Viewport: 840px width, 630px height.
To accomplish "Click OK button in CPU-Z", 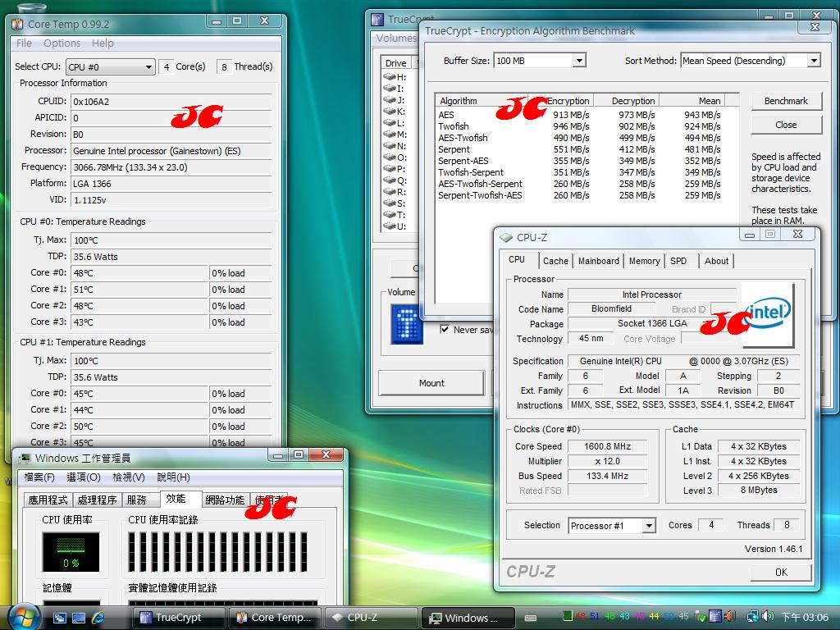I will 781,572.
